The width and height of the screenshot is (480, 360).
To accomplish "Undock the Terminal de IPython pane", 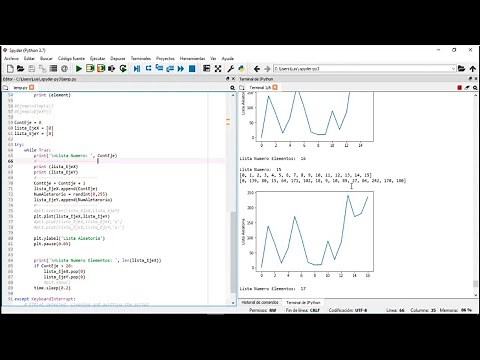I will point(470,79).
